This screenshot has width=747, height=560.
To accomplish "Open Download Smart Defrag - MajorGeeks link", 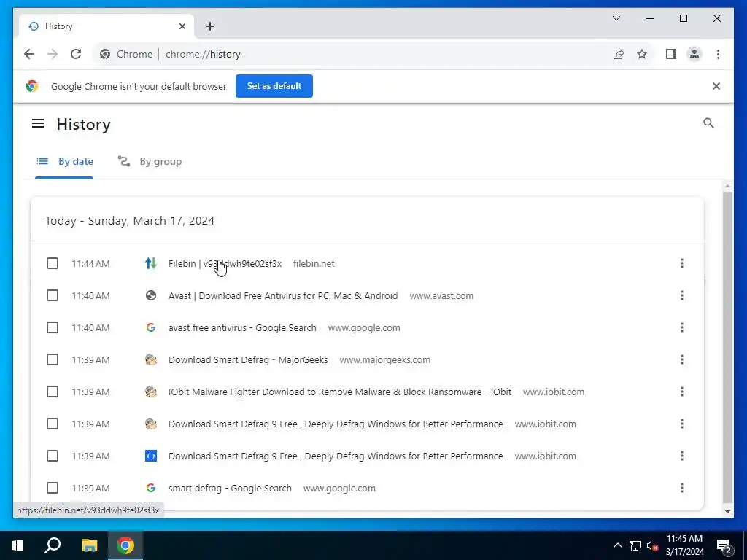I will coord(248,360).
